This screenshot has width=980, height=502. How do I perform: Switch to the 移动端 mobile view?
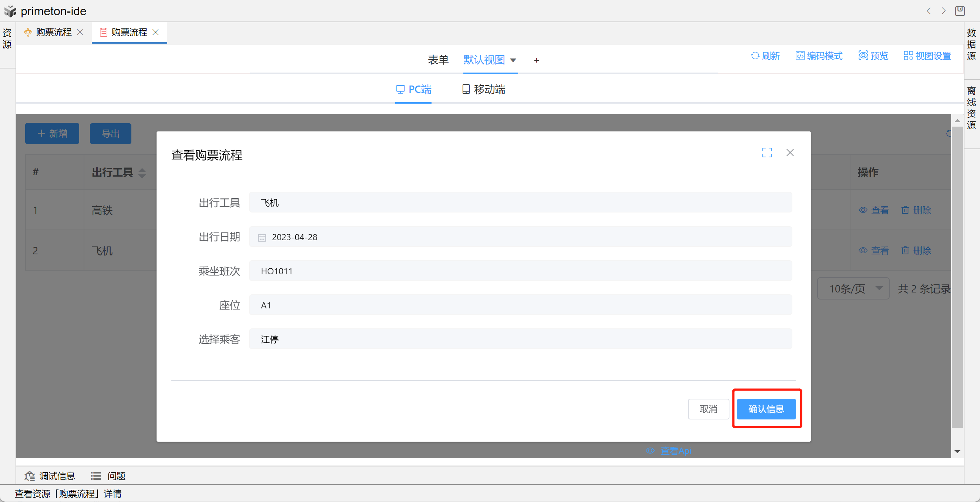tap(484, 90)
